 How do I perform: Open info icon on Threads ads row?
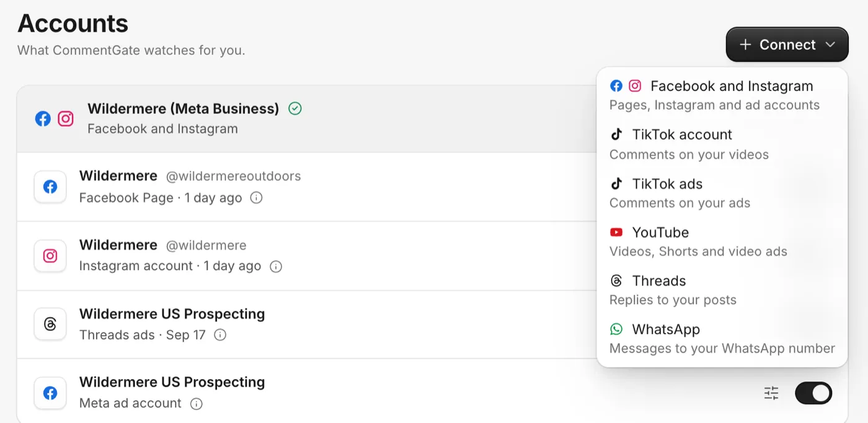[220, 335]
